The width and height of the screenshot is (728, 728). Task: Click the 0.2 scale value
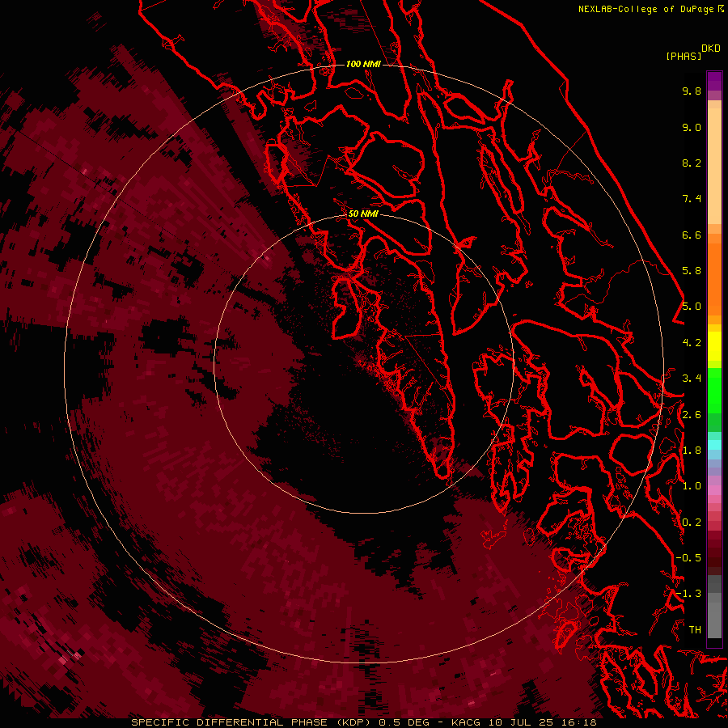tap(692, 523)
